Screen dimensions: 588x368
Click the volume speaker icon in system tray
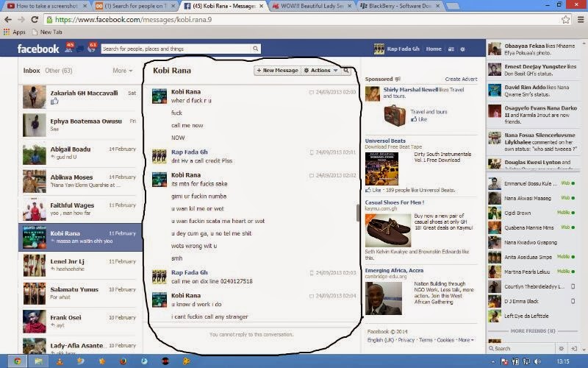pos(537,361)
